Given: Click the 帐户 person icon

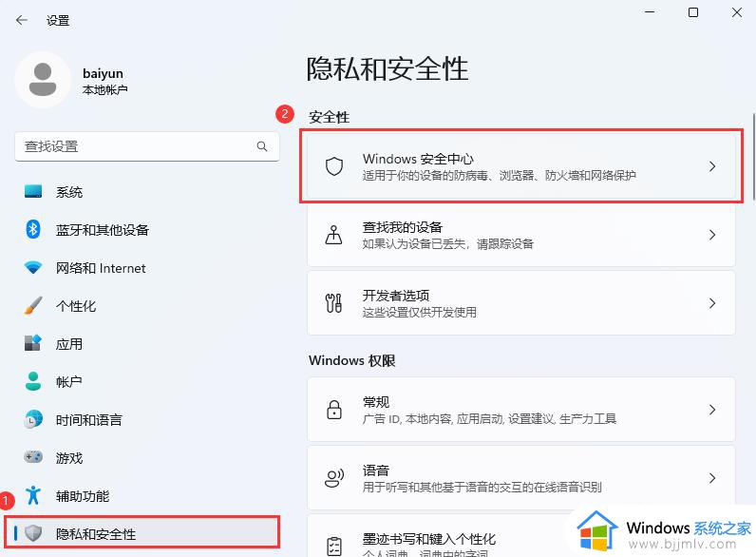Looking at the screenshot, I should [33, 381].
